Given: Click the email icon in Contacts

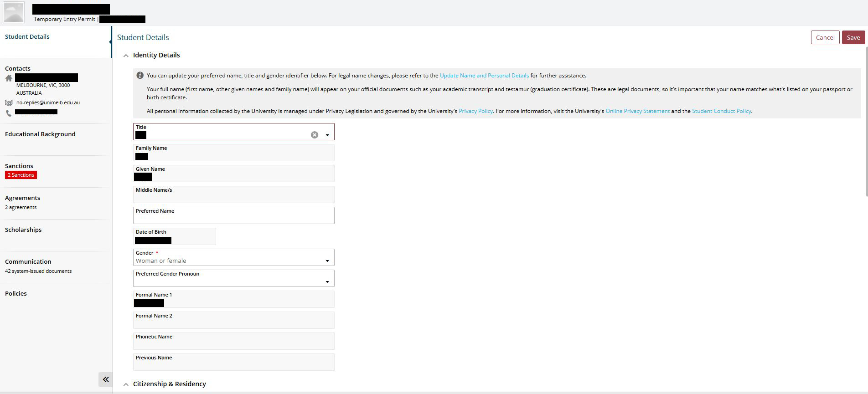Looking at the screenshot, I should click(x=9, y=103).
